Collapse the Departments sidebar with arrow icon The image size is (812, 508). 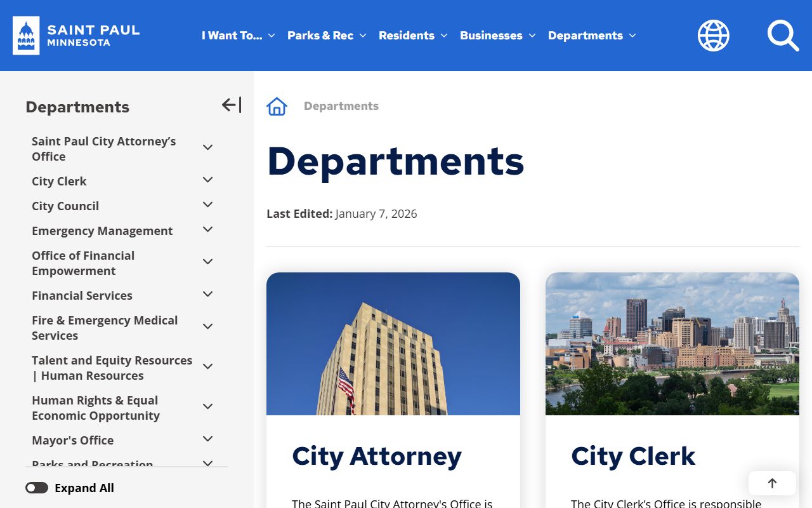click(x=232, y=105)
